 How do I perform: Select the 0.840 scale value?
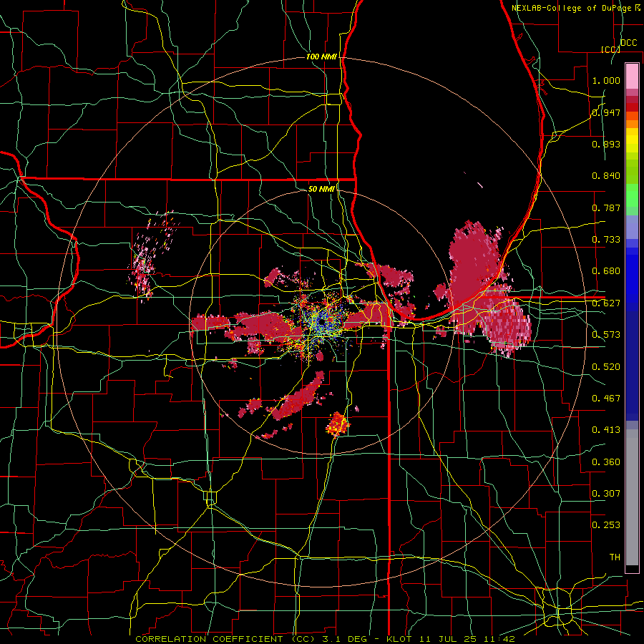[606, 176]
